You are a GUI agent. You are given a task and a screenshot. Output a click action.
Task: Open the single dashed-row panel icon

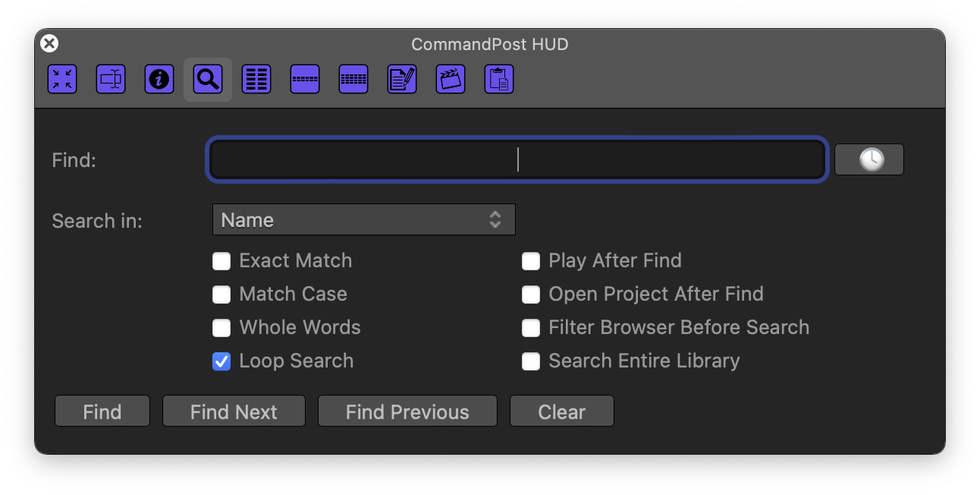(305, 79)
